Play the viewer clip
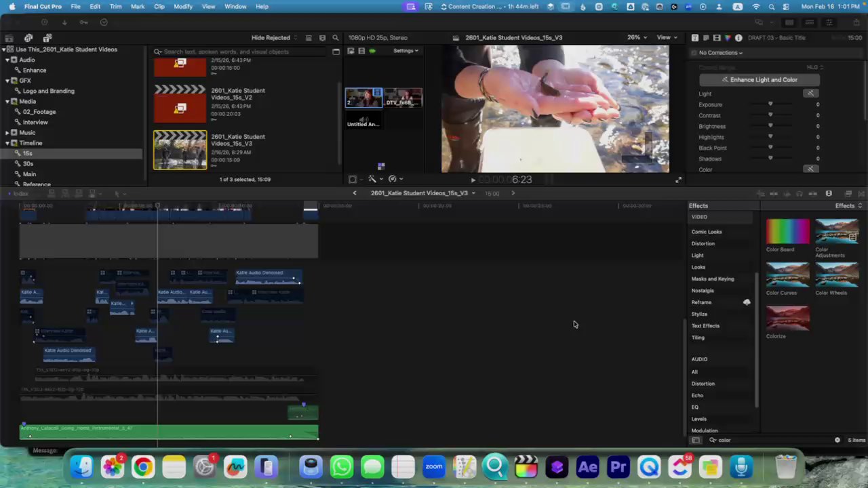868x488 pixels. click(x=473, y=180)
